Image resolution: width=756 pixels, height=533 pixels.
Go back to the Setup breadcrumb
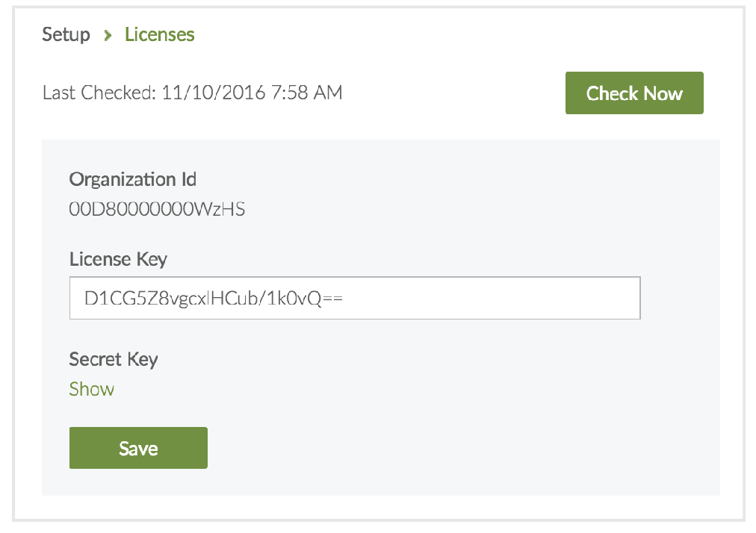[x=66, y=35]
